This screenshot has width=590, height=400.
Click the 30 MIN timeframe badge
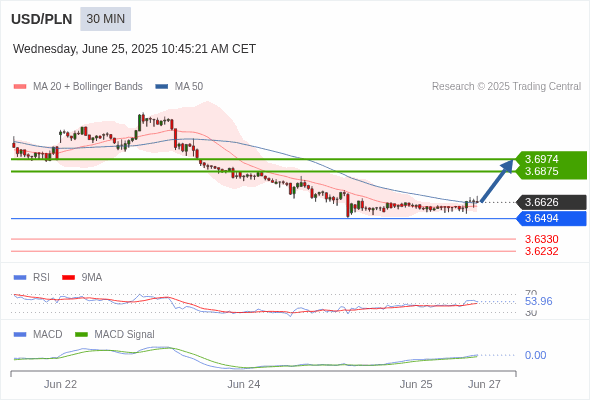(x=105, y=19)
